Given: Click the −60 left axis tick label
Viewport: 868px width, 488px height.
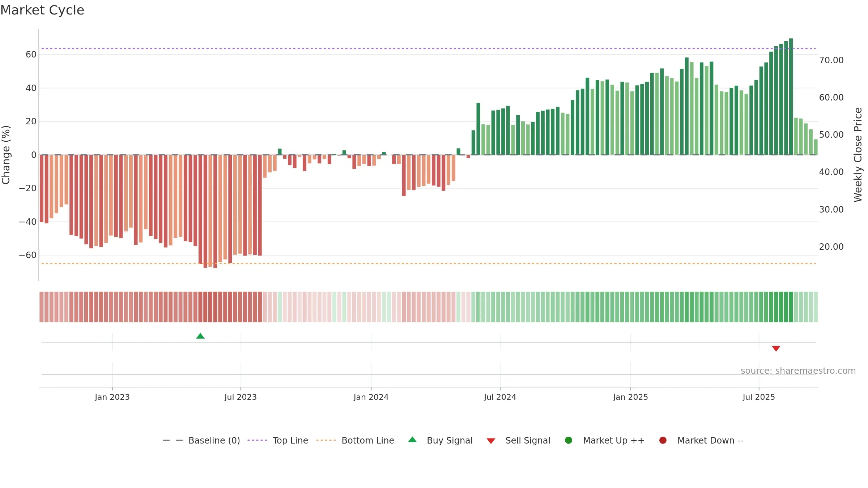Looking at the screenshot, I should coord(28,255).
